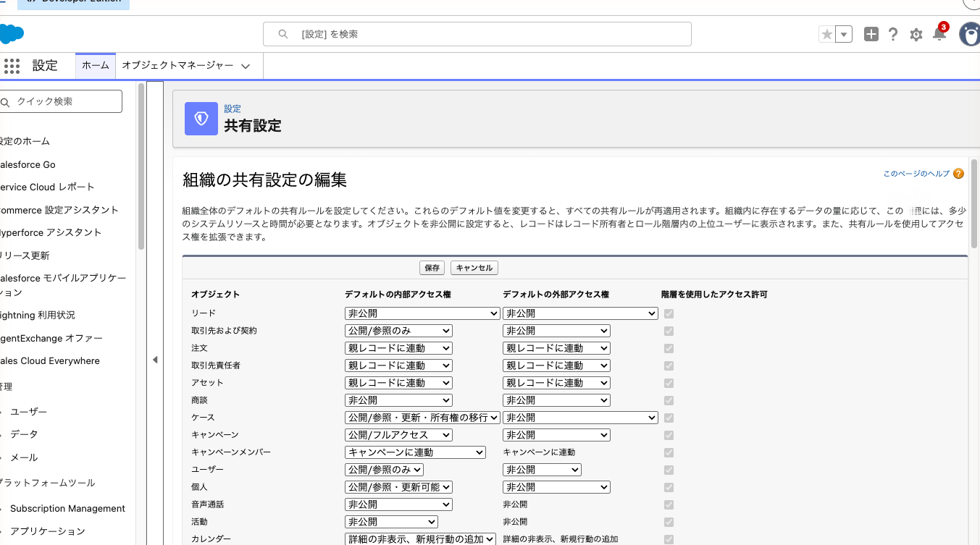Click the 設定 breadcrumb link
The image size is (980, 545).
click(x=233, y=109)
